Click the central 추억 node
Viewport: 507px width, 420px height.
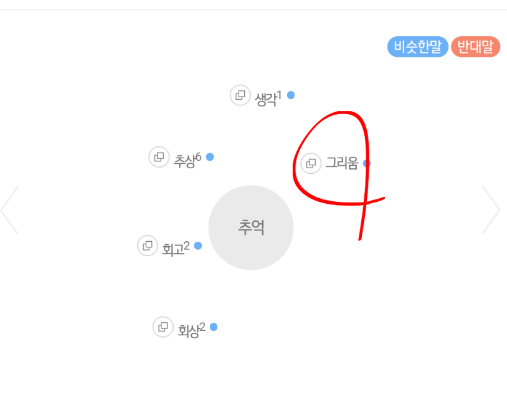click(x=251, y=227)
